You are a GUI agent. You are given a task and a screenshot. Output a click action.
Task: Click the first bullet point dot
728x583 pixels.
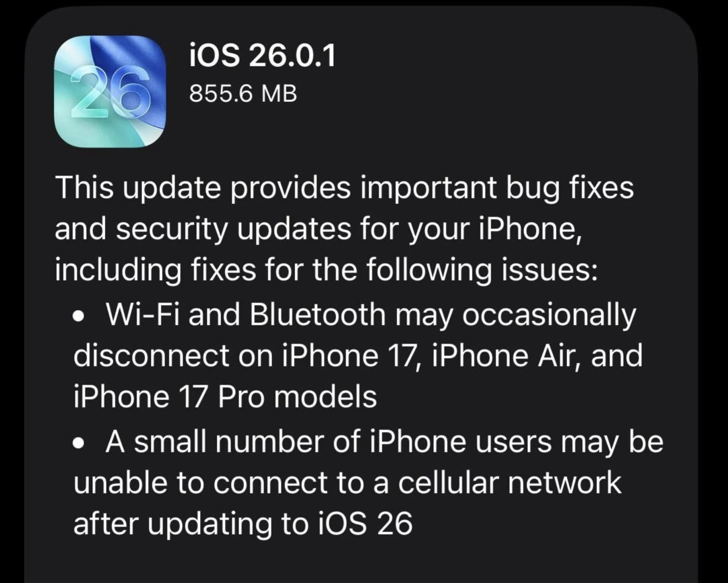79,317
